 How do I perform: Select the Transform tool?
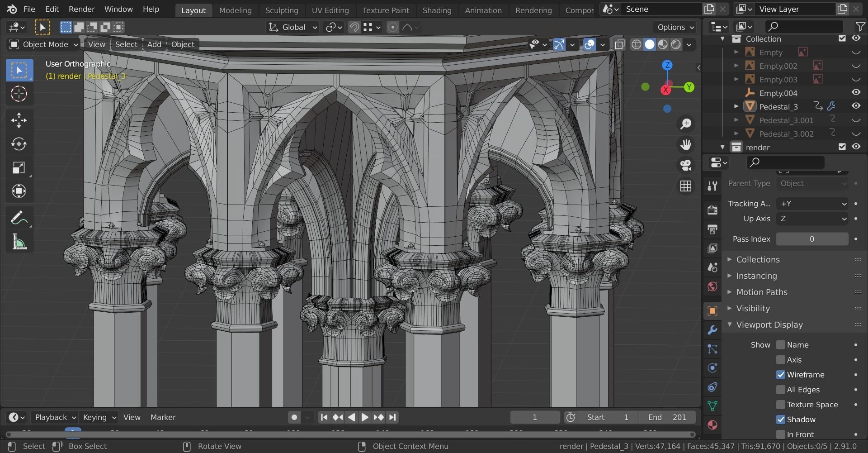click(x=19, y=191)
